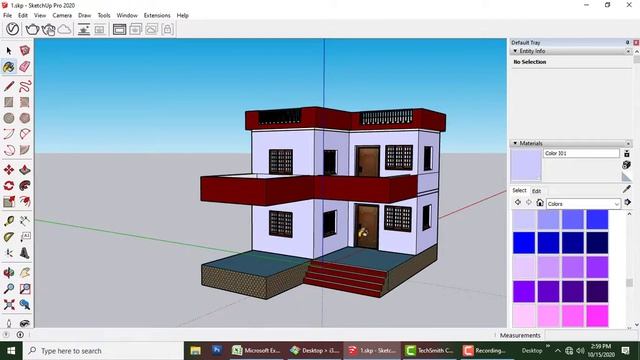Choose the Make Component tool
This screenshot has width=640, height=360.
pyautogui.click(x=25, y=51)
